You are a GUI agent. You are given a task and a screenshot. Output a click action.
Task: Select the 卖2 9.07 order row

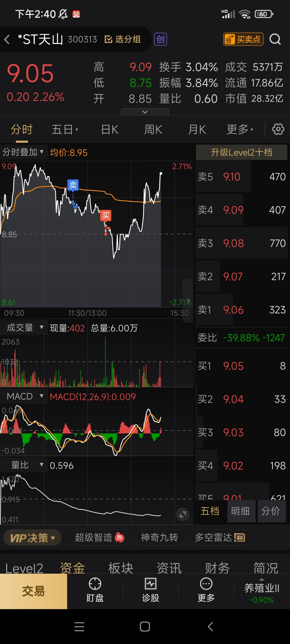242,276
